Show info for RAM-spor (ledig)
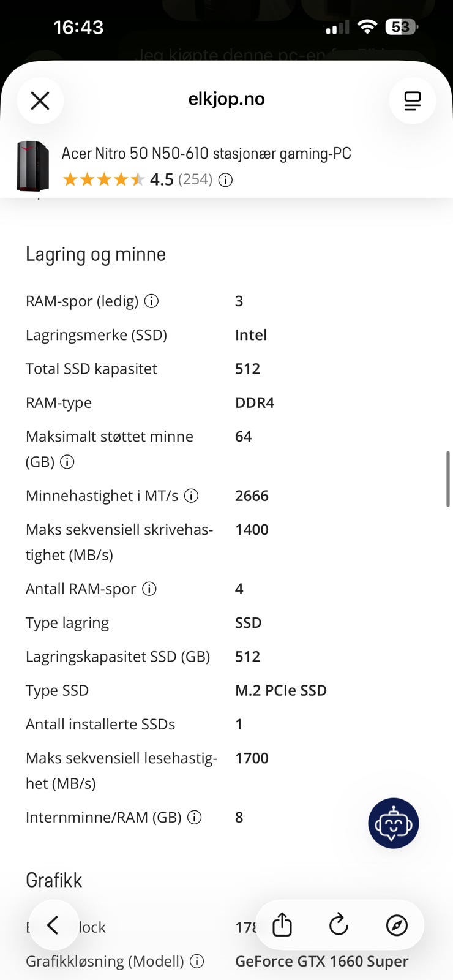 point(151,301)
